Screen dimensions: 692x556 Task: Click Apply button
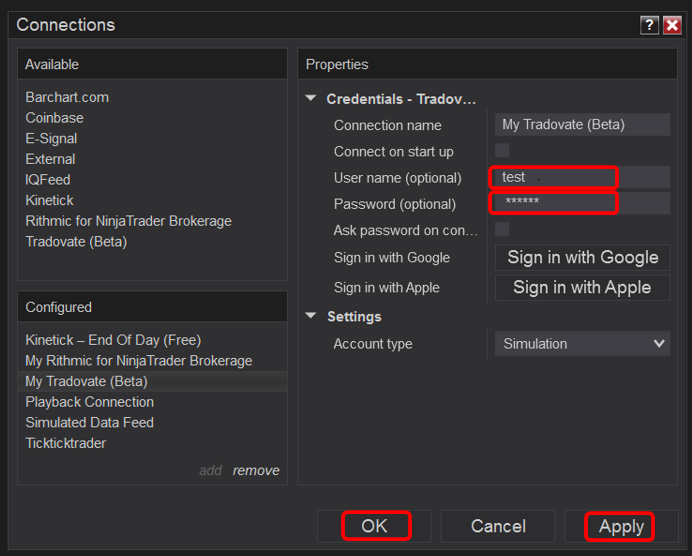point(621,526)
